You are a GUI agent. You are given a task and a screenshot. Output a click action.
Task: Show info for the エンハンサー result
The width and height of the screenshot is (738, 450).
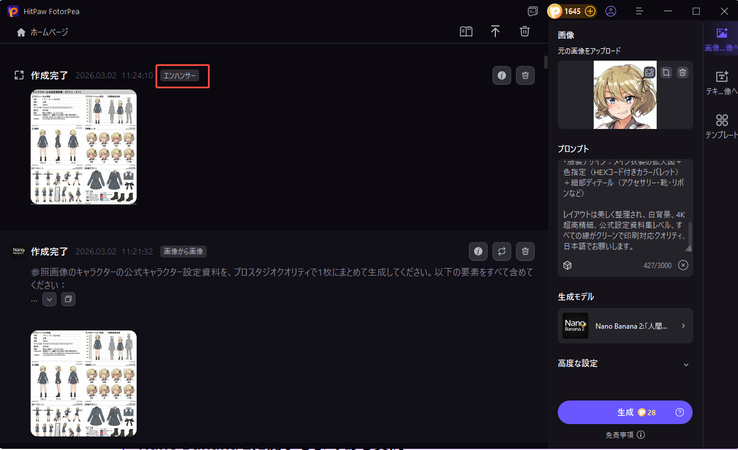pos(502,75)
